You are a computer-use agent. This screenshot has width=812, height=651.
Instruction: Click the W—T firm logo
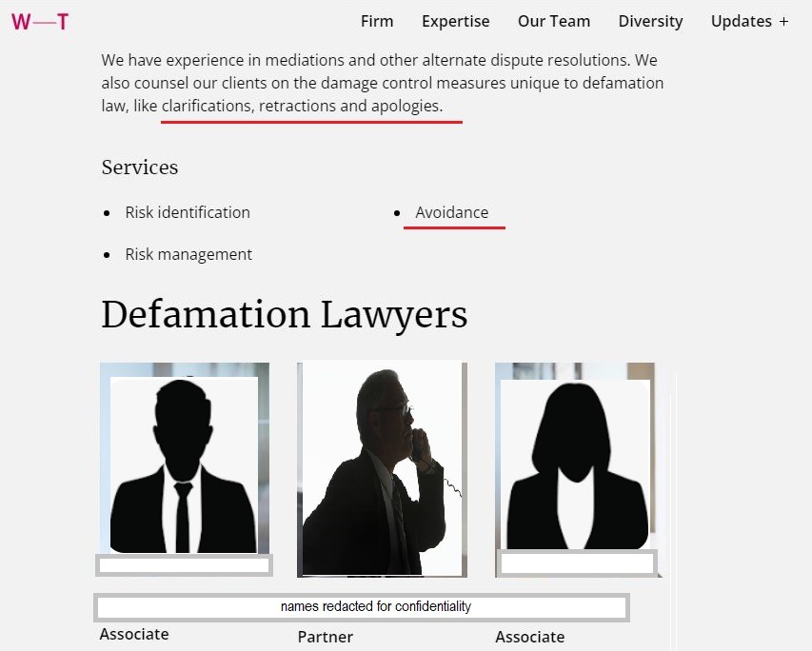[x=40, y=22]
